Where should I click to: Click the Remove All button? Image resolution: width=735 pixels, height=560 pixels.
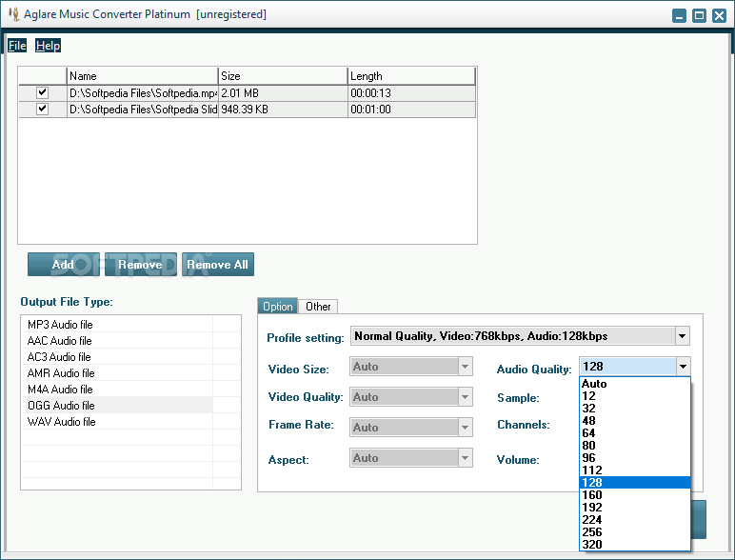click(217, 265)
